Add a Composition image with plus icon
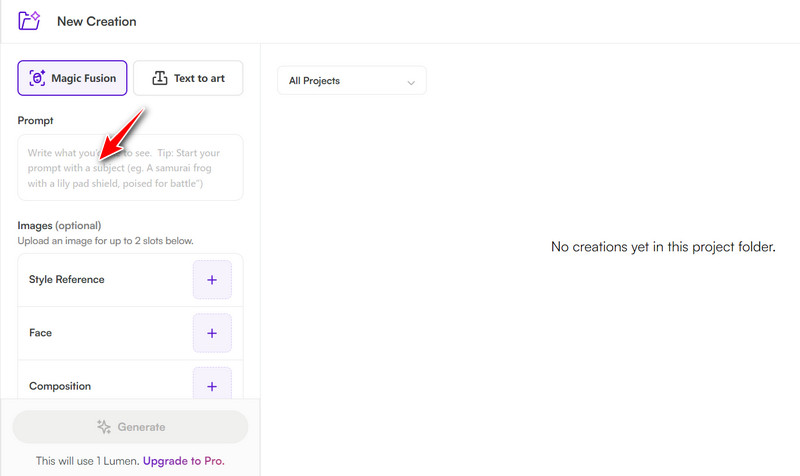This screenshot has height=476, width=800. click(x=211, y=385)
